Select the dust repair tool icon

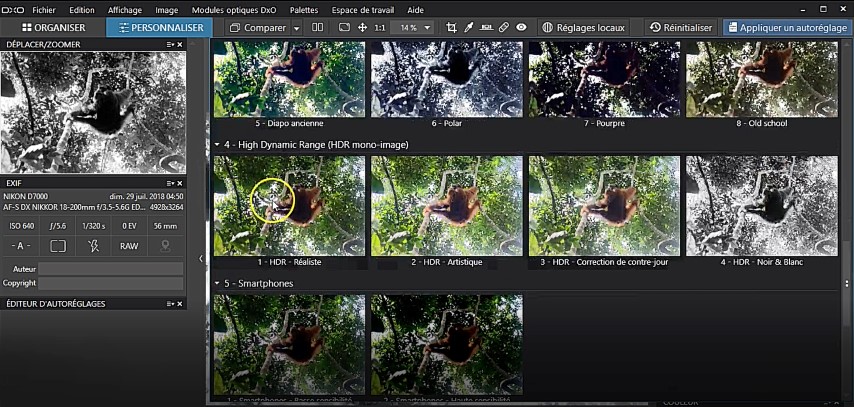point(504,28)
